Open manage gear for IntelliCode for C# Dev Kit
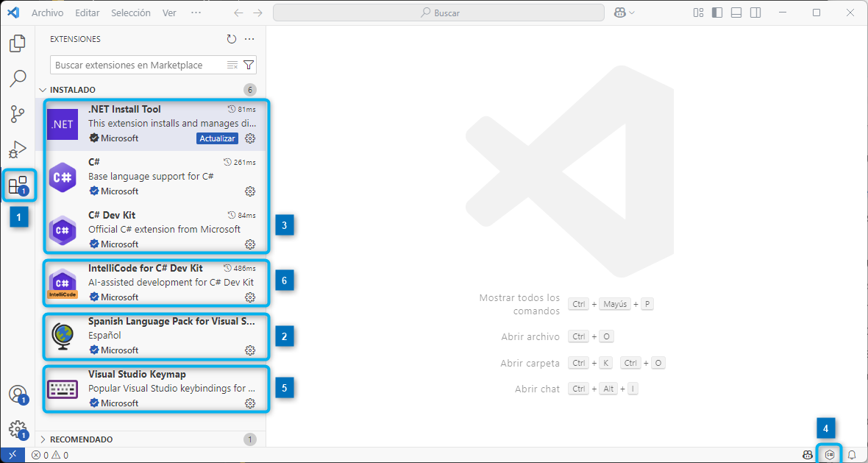Viewport: 868px width, 463px height. pyautogui.click(x=249, y=297)
